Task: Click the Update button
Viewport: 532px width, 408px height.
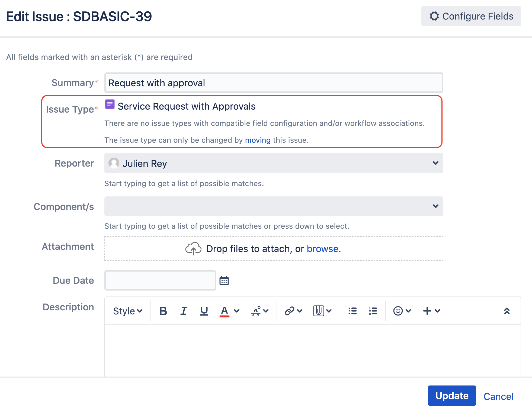Action: point(452,396)
